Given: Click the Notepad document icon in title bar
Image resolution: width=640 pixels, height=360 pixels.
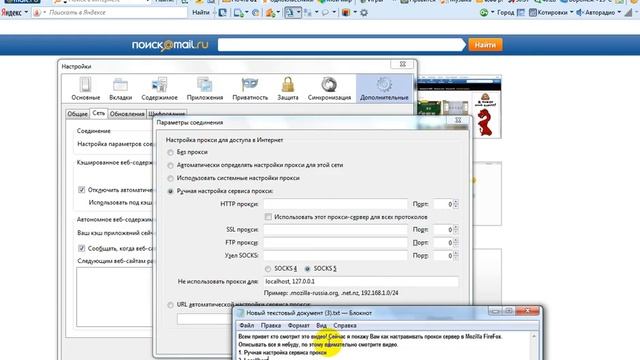Looking at the screenshot, I should click(x=240, y=313).
